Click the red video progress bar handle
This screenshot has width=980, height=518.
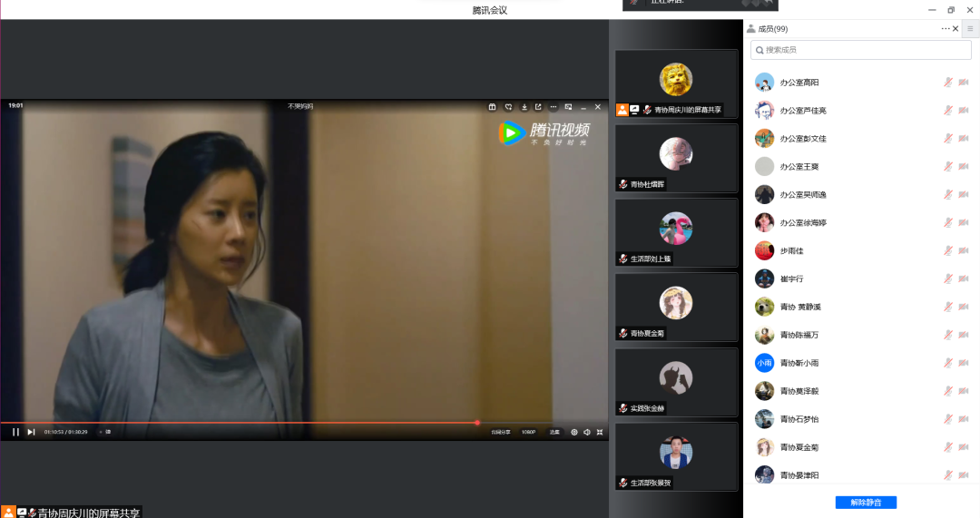tap(477, 422)
